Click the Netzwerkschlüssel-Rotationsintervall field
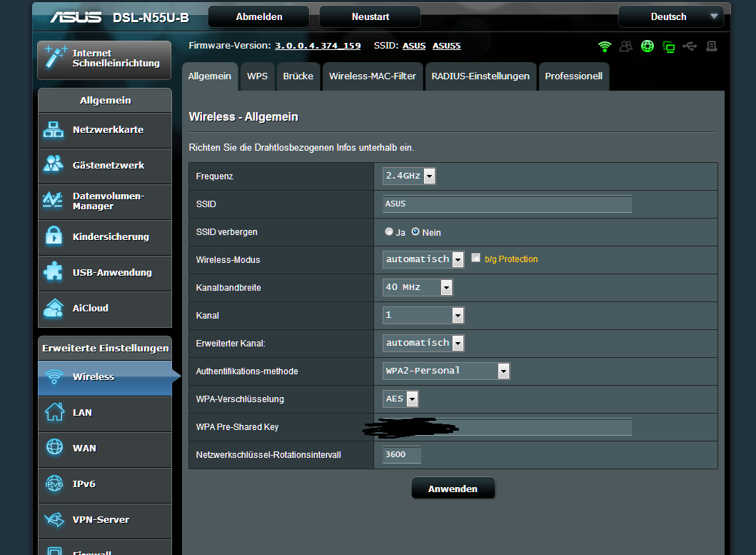 click(402, 454)
